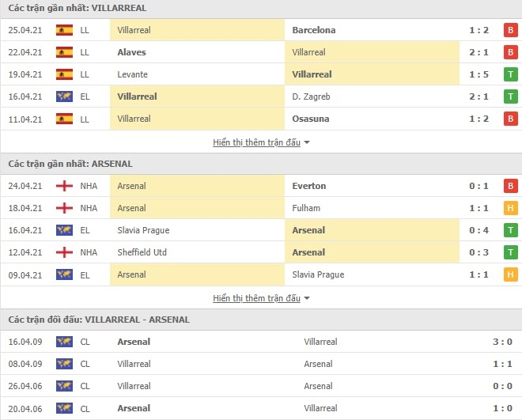Click the 20.04.06 Arsenal vs Villarreal row
Screen dimensions: 522x420
(x=261, y=408)
